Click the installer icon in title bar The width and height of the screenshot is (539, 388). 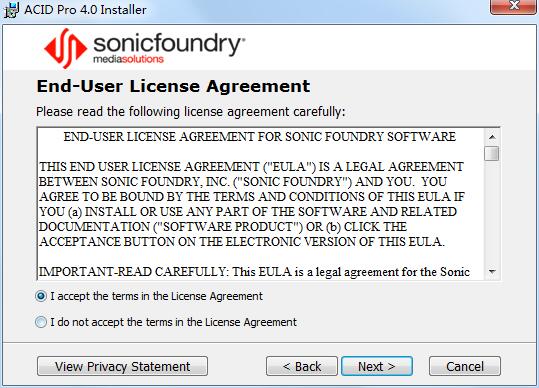point(10,9)
